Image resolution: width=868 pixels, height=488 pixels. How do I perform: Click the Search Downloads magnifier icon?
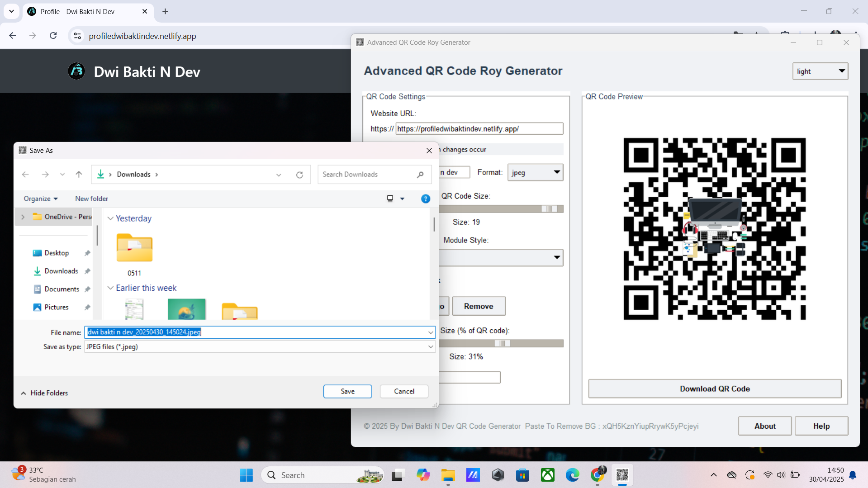coord(420,175)
